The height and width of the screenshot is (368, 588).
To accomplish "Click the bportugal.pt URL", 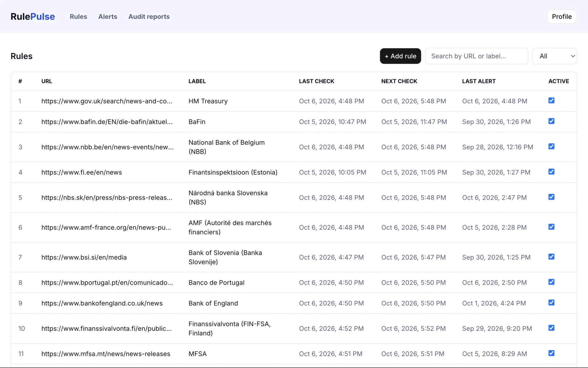I will pos(107,283).
